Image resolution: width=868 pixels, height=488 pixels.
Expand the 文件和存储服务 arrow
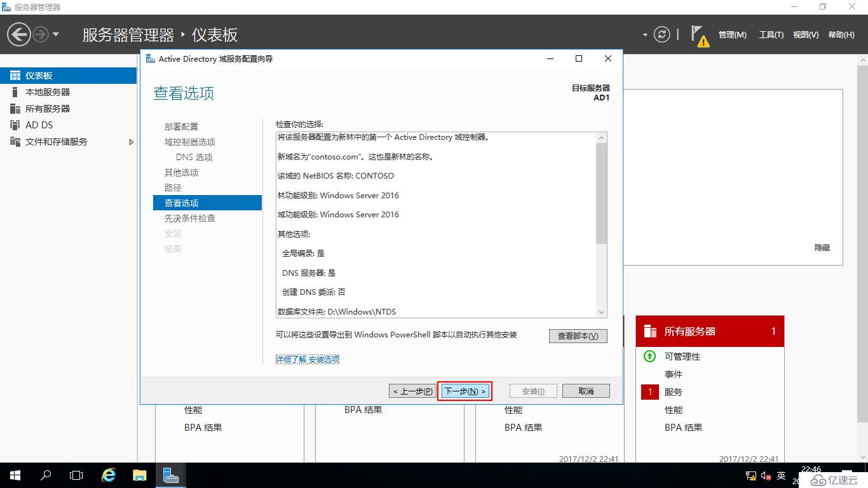click(x=132, y=142)
